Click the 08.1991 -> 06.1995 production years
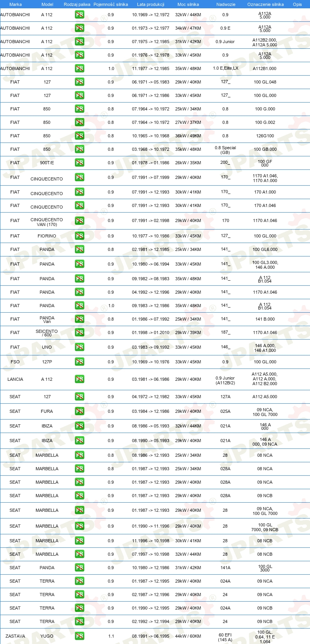This screenshot has width=310, height=644. [x=151, y=636]
